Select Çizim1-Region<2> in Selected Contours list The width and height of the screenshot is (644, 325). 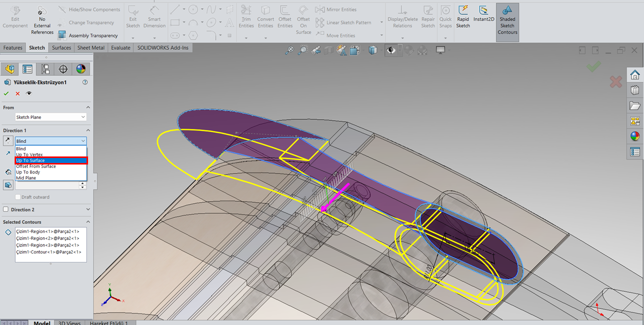(x=47, y=238)
